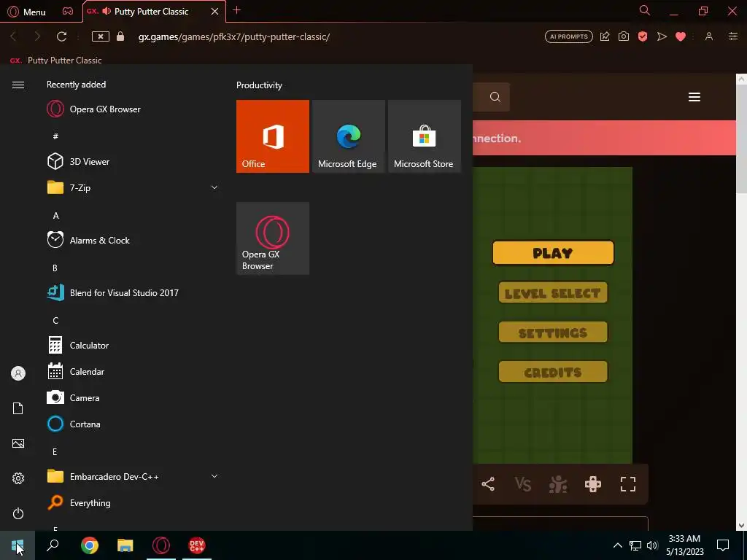This screenshot has width=747, height=560.
Task: Open the notification center icon
Action: 723,545
